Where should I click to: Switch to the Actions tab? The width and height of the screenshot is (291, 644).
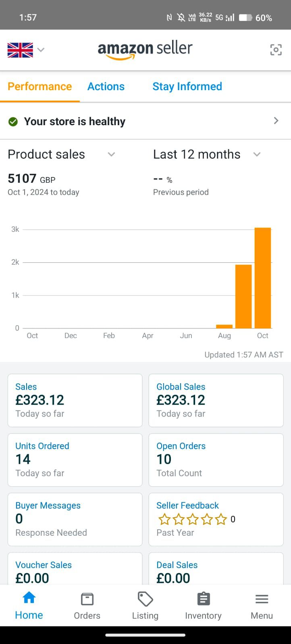106,87
